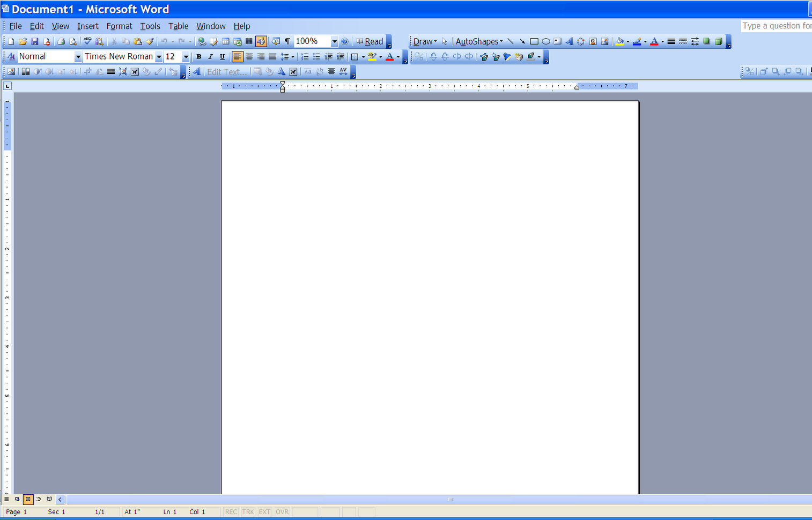Open the 100% Zoom dropdown
Image resolution: width=812 pixels, height=520 pixels.
pos(334,41)
